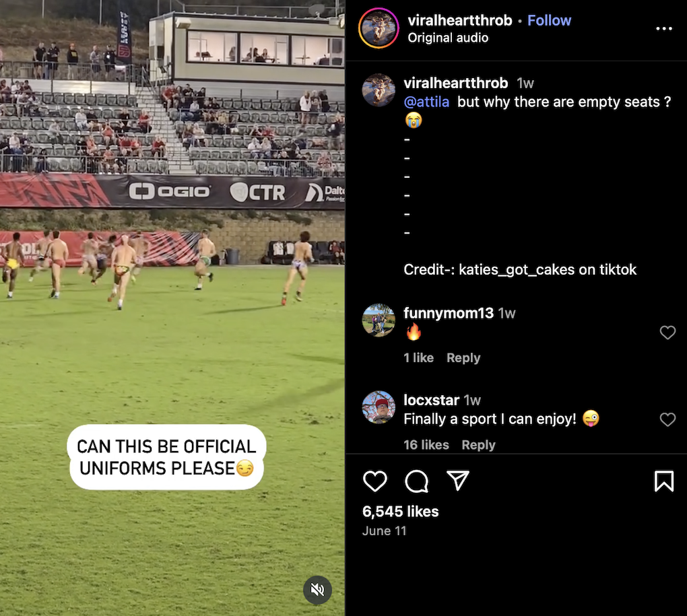687x616 pixels.
Task: View 16 likes on locxstar comment
Action: coord(426,445)
